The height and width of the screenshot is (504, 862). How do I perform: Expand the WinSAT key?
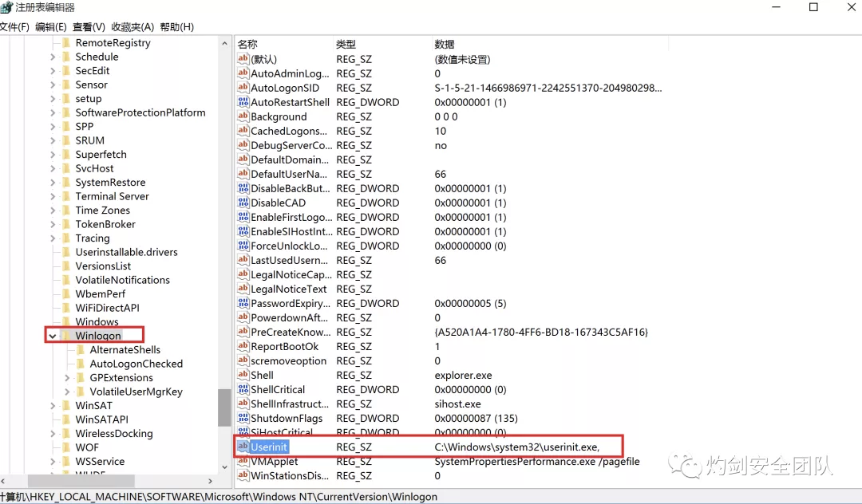[53, 405]
